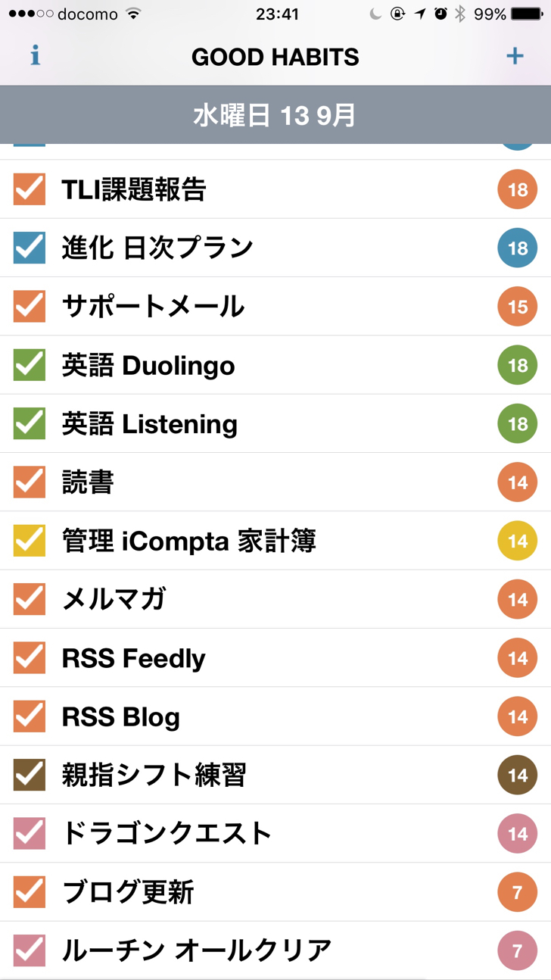
Task: Uncheck the 英語 Listening checkbox
Action: click(x=30, y=423)
